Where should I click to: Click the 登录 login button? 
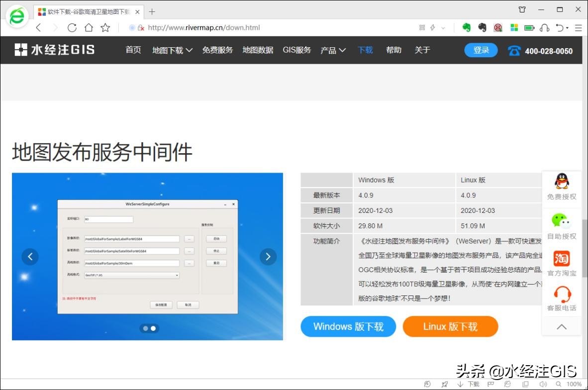point(481,50)
